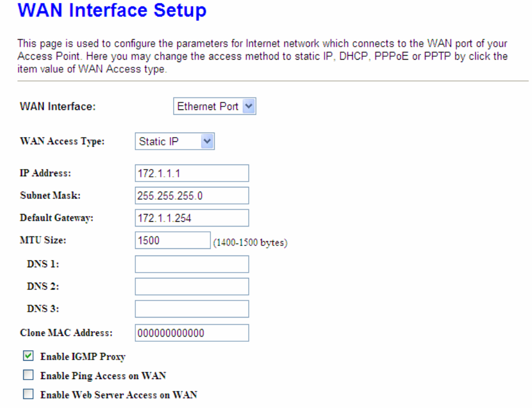Click the Clone MAC Address field
The width and height of the screenshot is (532, 408).
tap(192, 333)
